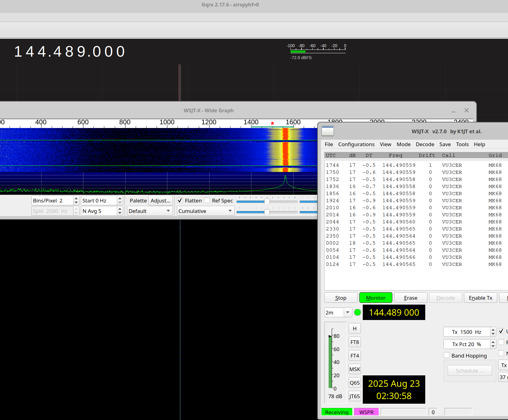The width and height of the screenshot is (508, 420).
Task: Open the Mode menu
Action: click(403, 144)
